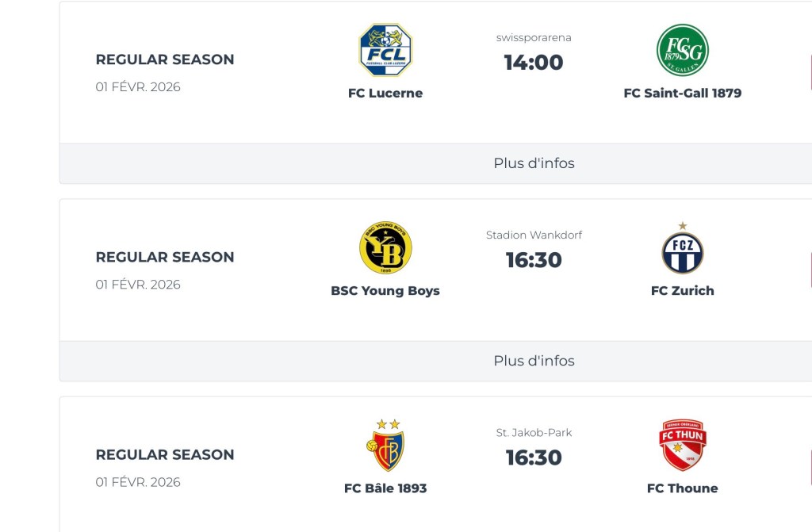Expand Plus d'infos for Young Boys match
Image resolution: width=812 pixels, height=532 pixels.
tap(534, 361)
